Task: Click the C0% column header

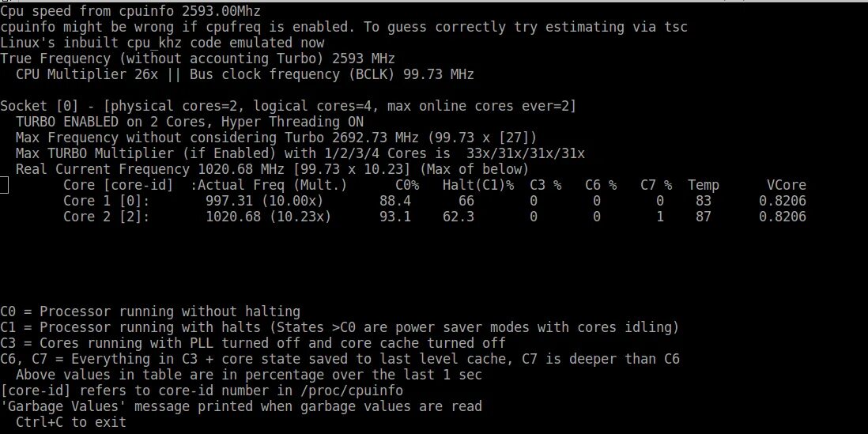Action: coord(407,185)
